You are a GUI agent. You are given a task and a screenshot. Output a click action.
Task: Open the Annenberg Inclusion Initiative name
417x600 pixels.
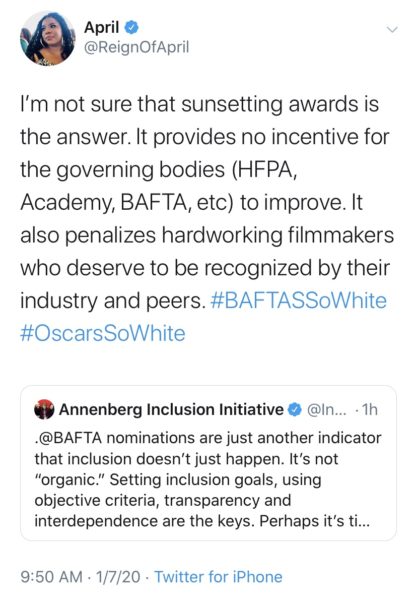[171, 409]
